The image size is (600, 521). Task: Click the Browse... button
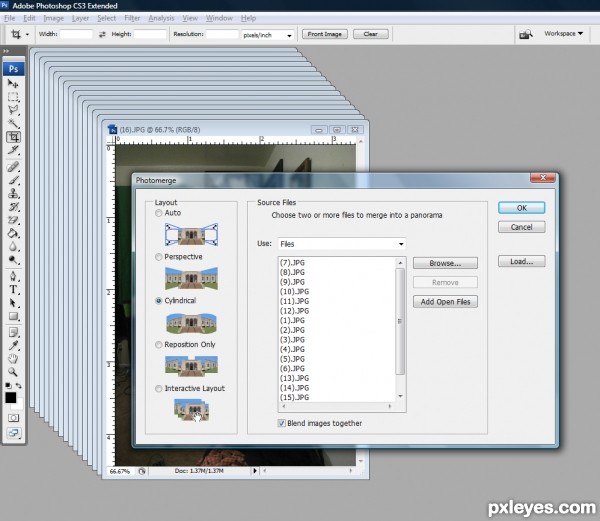click(445, 263)
